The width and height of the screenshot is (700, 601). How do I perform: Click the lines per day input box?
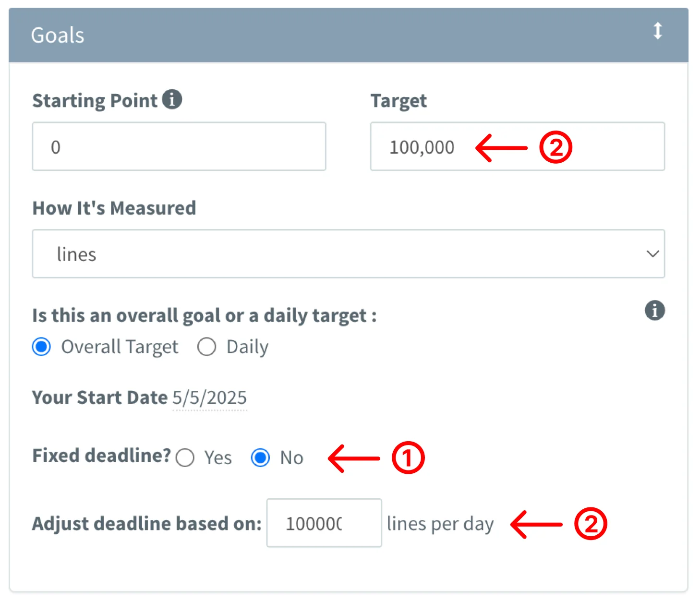click(324, 523)
